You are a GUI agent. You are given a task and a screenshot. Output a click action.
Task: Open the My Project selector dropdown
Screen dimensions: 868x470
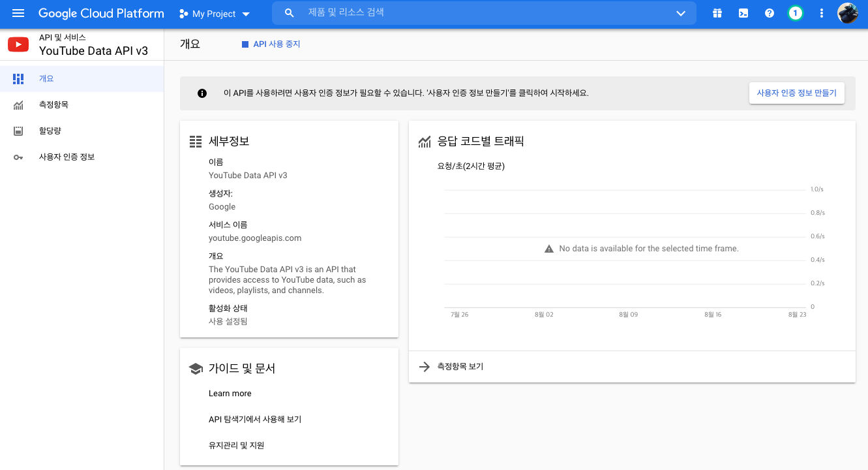(215, 14)
